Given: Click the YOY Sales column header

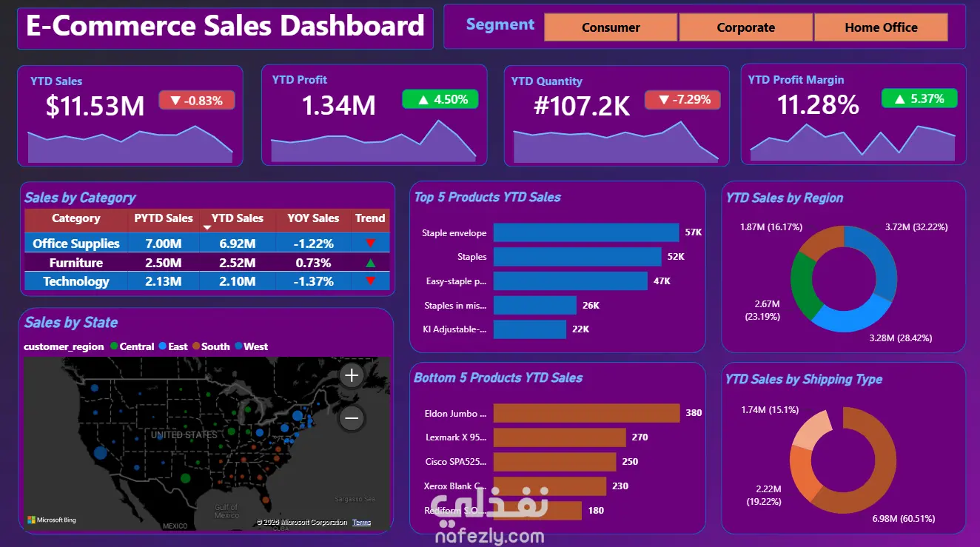Looking at the screenshot, I should (313, 218).
